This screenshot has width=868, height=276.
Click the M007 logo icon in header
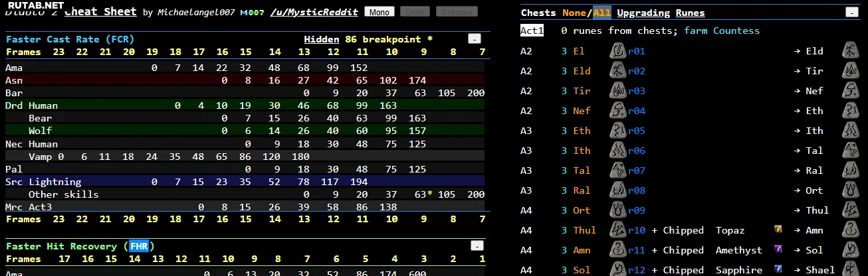pyautogui.click(x=249, y=13)
